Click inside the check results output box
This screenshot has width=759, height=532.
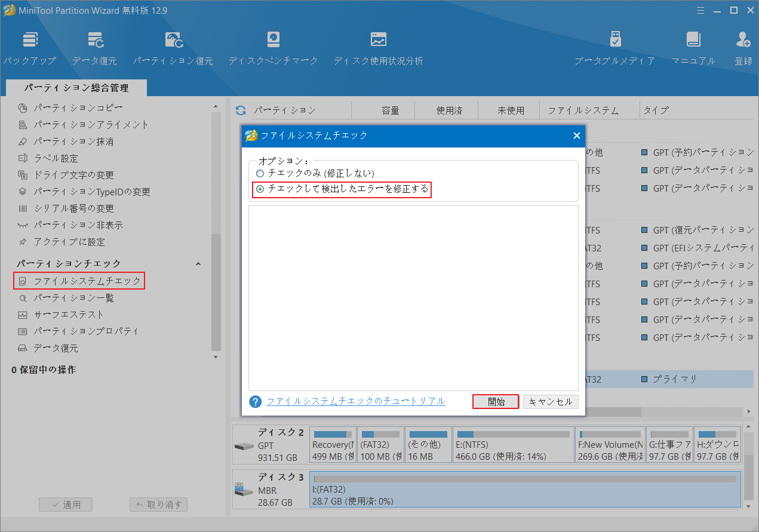tap(413, 298)
